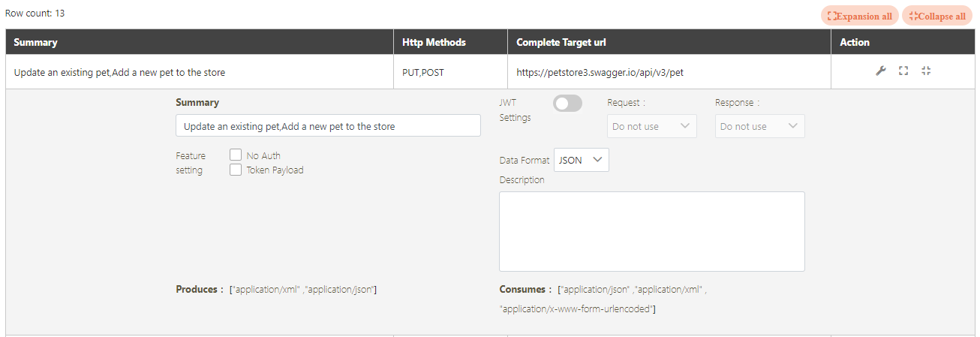Enable the JWT Settings switch

point(567,104)
